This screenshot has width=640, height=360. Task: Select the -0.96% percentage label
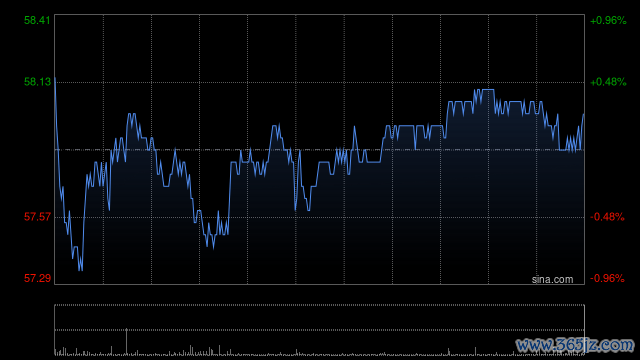click(x=607, y=278)
